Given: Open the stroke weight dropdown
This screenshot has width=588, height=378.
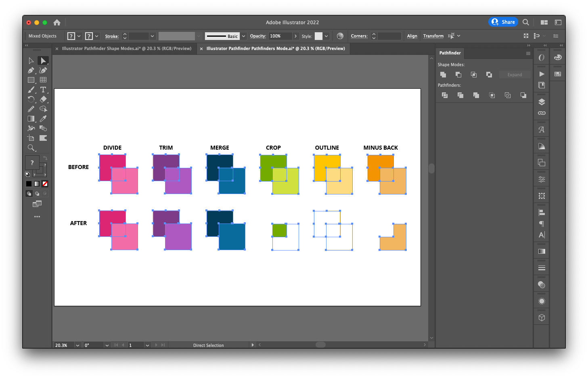Looking at the screenshot, I should [152, 36].
